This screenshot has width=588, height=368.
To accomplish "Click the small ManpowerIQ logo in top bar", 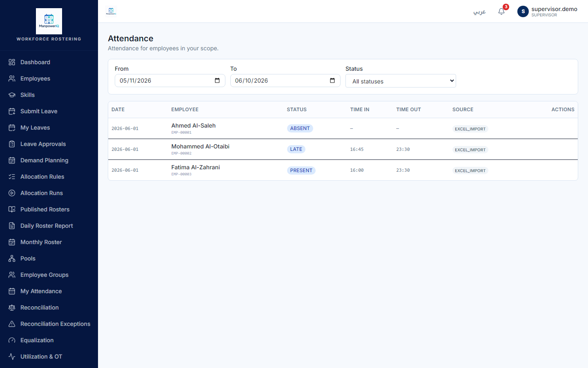I will tap(111, 11).
